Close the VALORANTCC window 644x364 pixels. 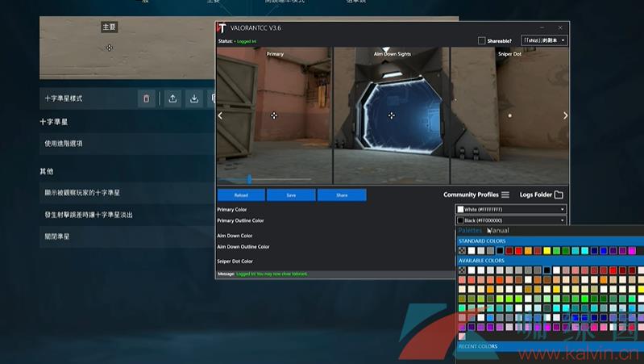(x=560, y=27)
